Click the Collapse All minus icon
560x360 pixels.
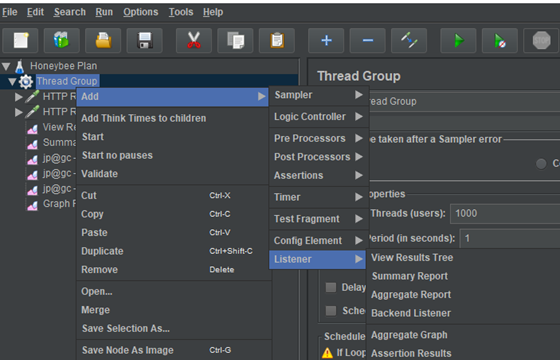(368, 40)
